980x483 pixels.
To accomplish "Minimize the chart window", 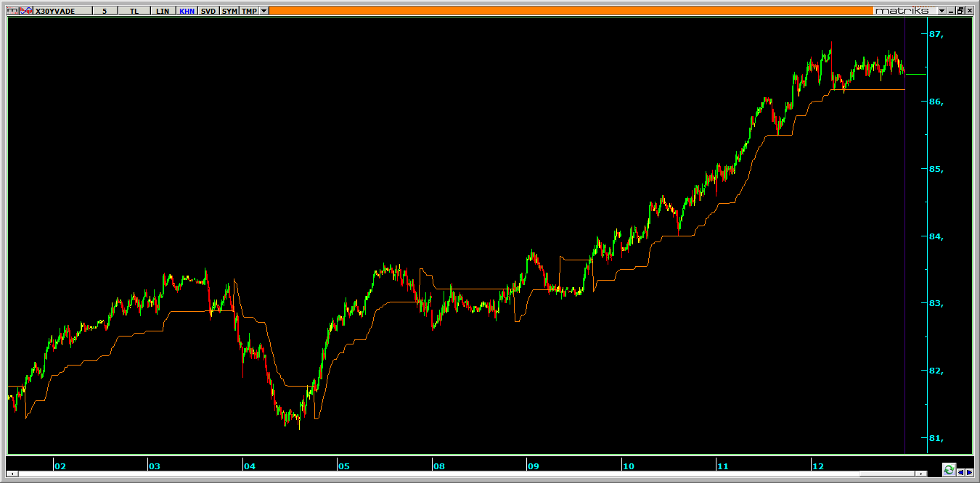I will point(951,11).
